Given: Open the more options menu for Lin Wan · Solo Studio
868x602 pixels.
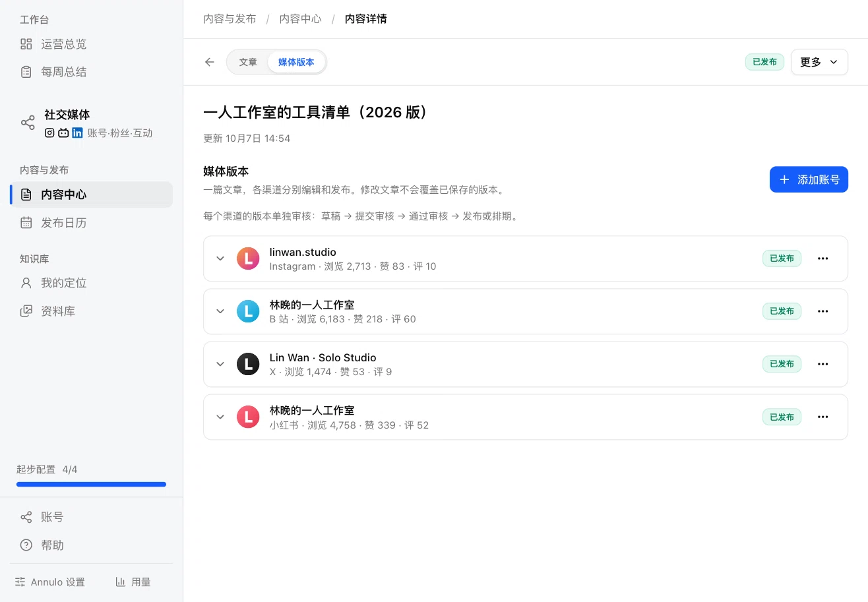Looking at the screenshot, I should (822, 364).
